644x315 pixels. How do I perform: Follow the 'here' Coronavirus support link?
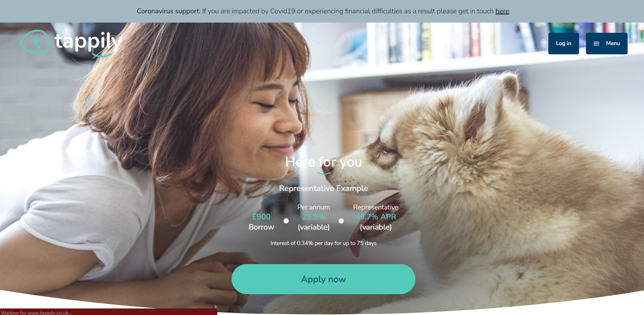tap(502, 11)
